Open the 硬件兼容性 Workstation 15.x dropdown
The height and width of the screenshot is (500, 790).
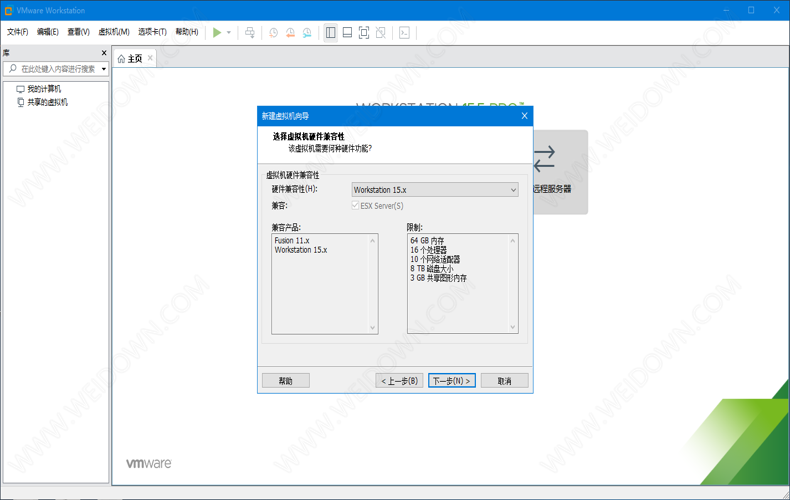click(435, 190)
